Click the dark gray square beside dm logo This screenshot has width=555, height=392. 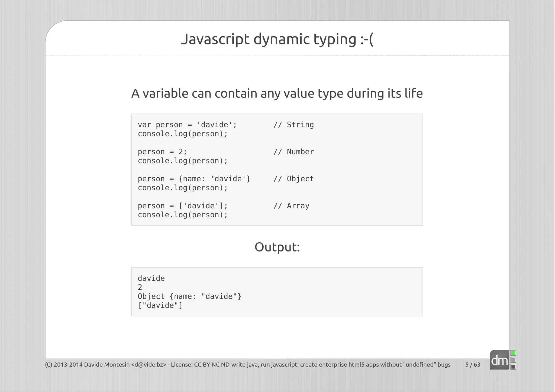pos(513,367)
